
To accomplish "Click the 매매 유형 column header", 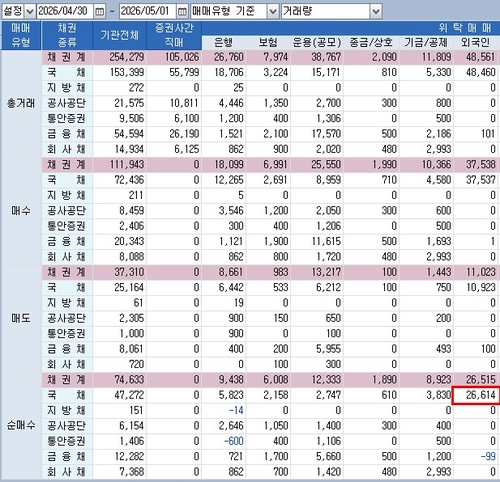I will [x=21, y=35].
